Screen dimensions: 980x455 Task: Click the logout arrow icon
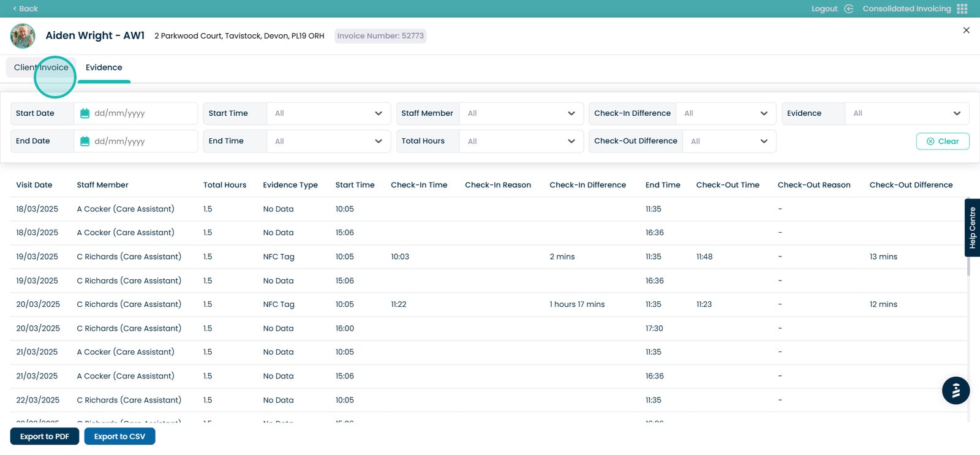click(848, 9)
